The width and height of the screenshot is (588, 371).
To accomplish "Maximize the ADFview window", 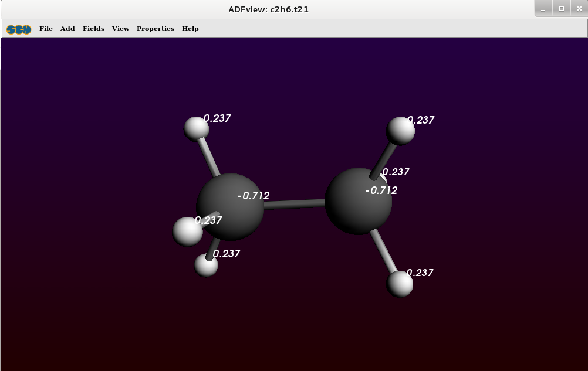I will pyautogui.click(x=561, y=8).
